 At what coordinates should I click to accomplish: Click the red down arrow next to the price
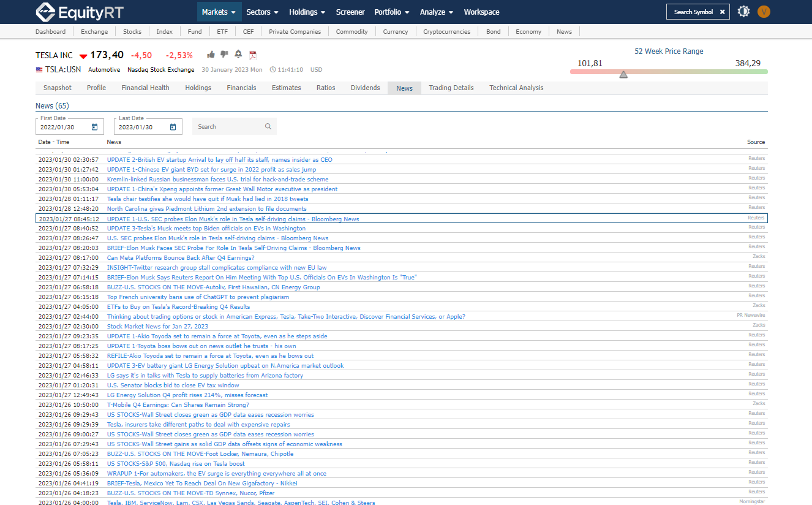[x=83, y=56]
